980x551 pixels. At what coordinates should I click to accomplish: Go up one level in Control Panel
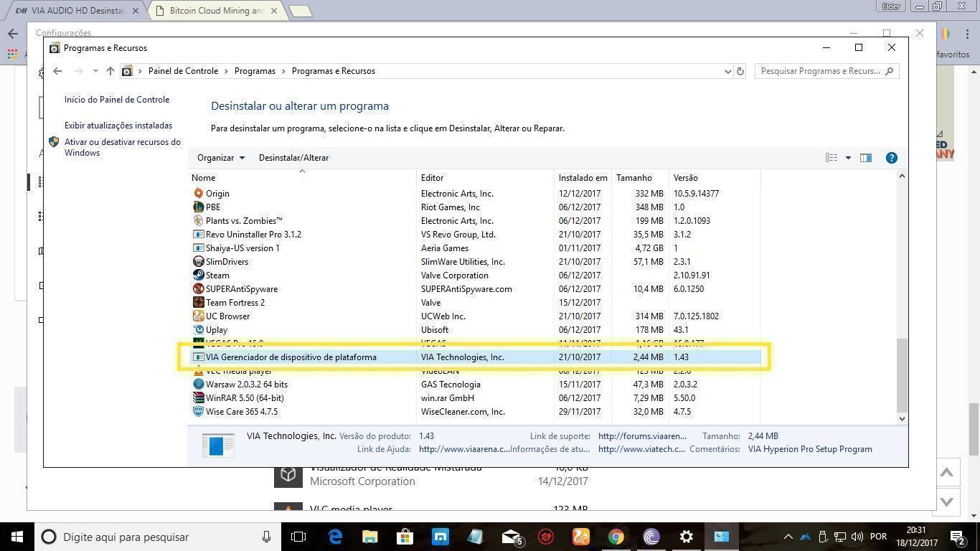pos(110,71)
